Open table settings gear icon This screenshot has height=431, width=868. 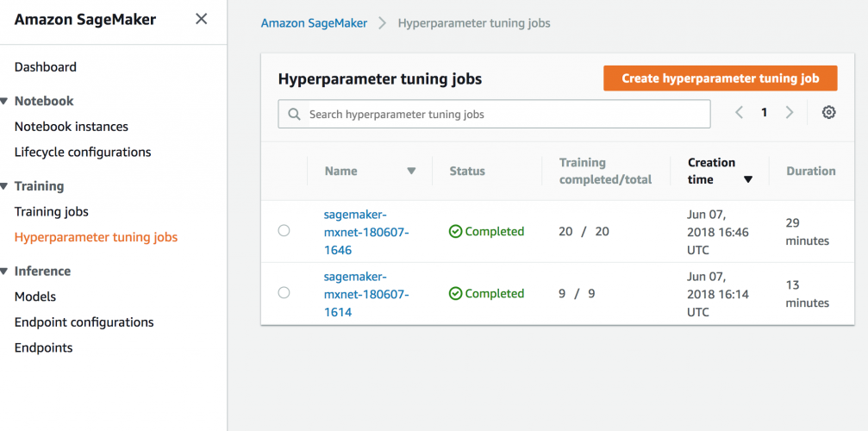pyautogui.click(x=828, y=113)
